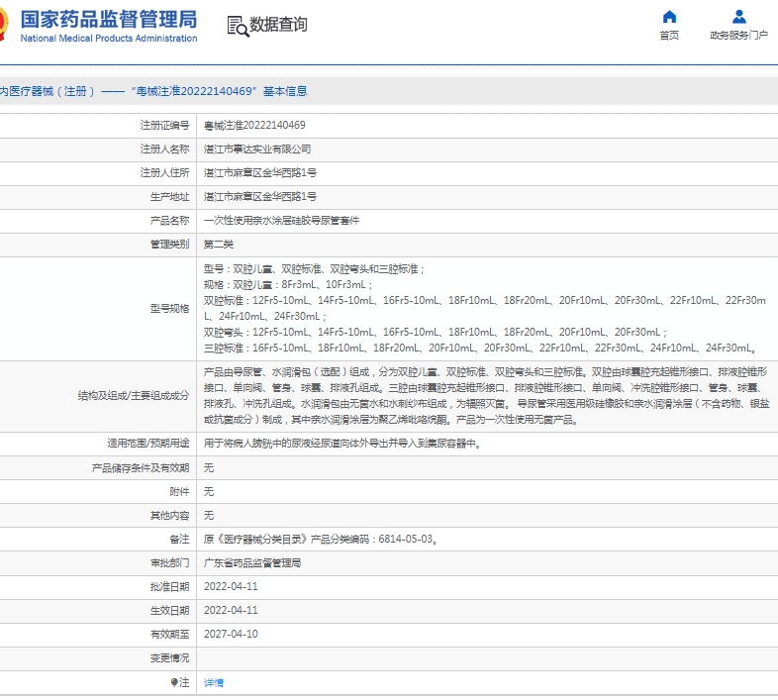Screen dimensions: 778x700
Task: Click the pin icon beside 注
Action: click(x=174, y=682)
